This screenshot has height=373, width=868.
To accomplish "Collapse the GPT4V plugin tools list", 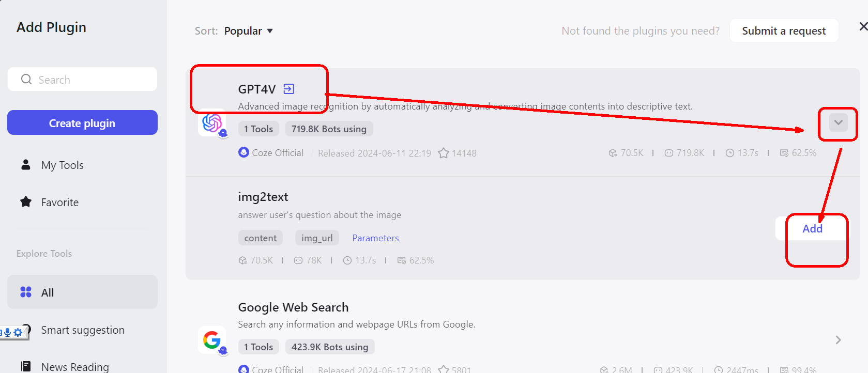I will coord(838,122).
